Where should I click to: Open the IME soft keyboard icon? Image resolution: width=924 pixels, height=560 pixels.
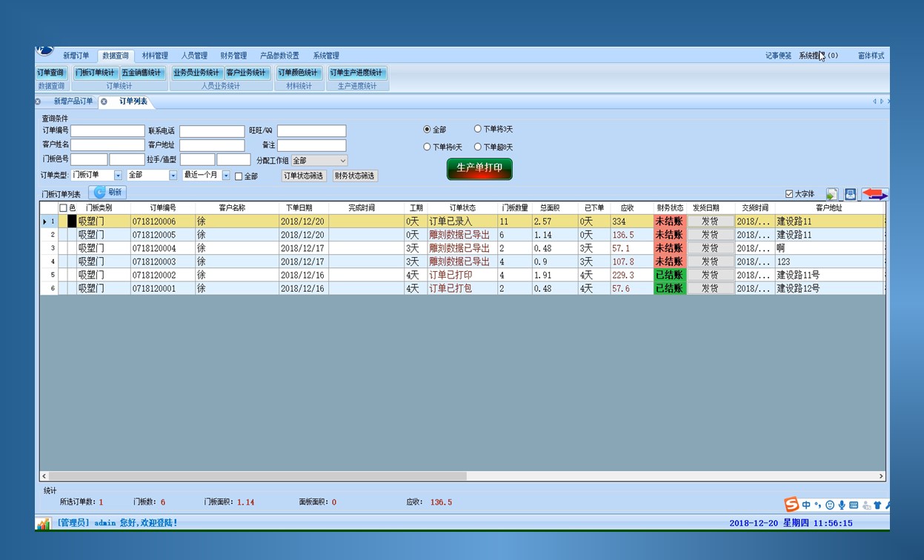click(854, 505)
